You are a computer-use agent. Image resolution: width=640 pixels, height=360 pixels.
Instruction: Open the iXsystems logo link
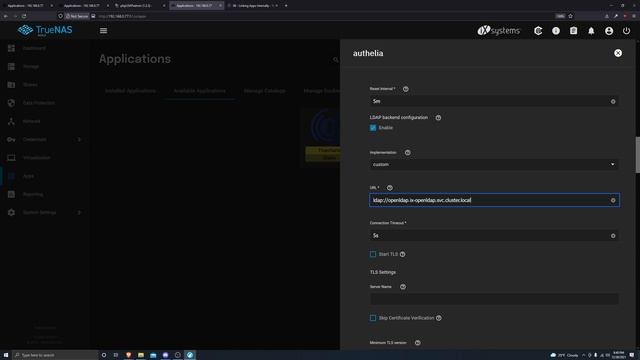[499, 31]
